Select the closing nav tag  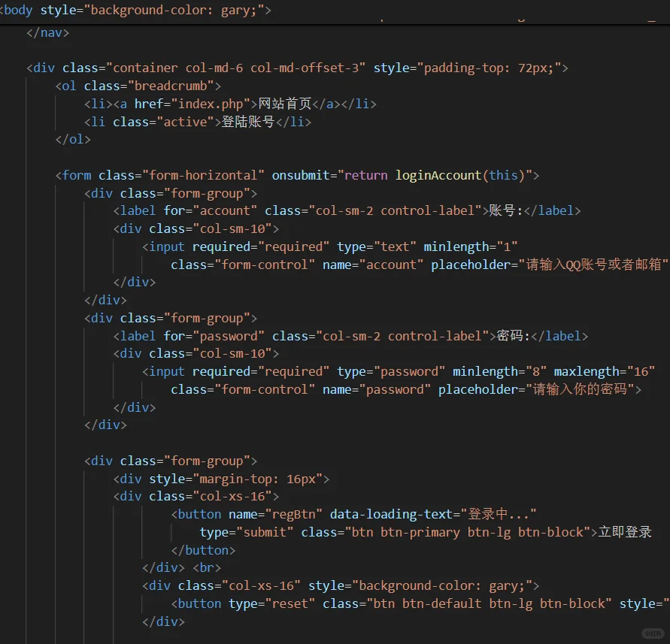[47, 32]
